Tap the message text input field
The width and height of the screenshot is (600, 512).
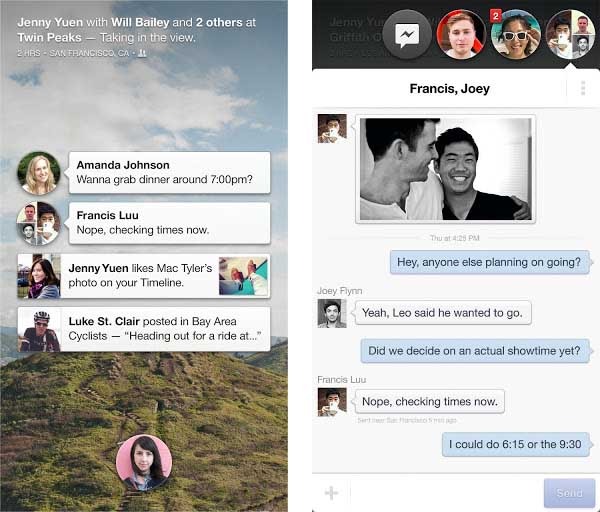pos(445,493)
